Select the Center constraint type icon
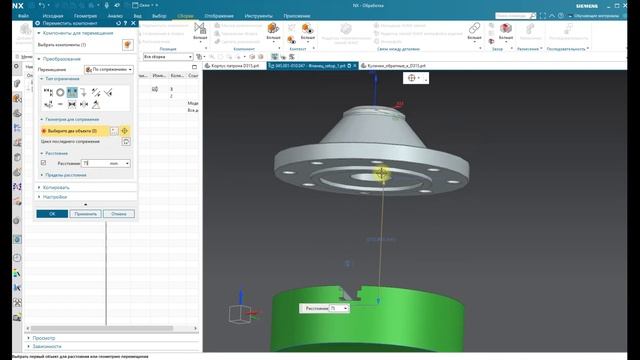 tap(84, 104)
